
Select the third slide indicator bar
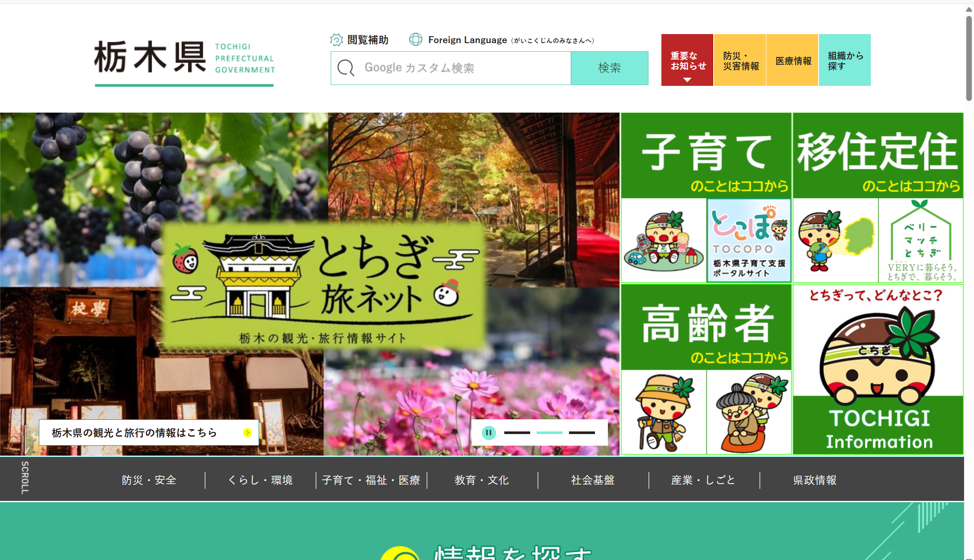pos(582,432)
